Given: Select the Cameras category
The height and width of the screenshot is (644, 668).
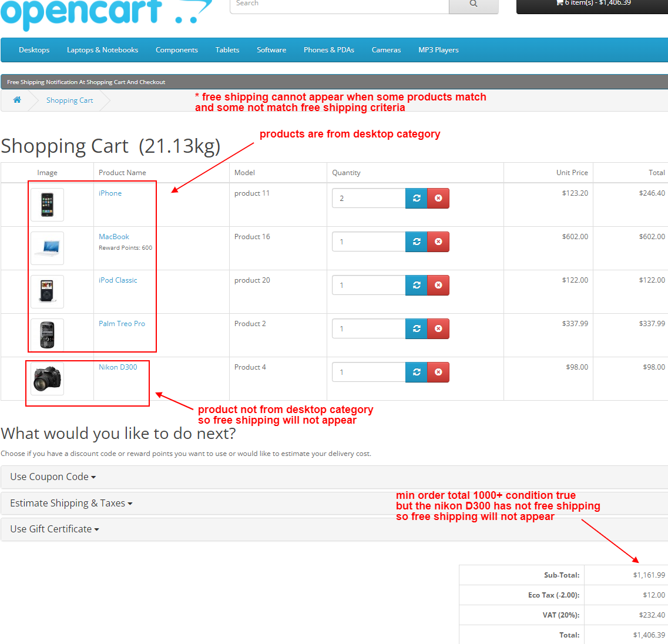Looking at the screenshot, I should click(x=386, y=50).
